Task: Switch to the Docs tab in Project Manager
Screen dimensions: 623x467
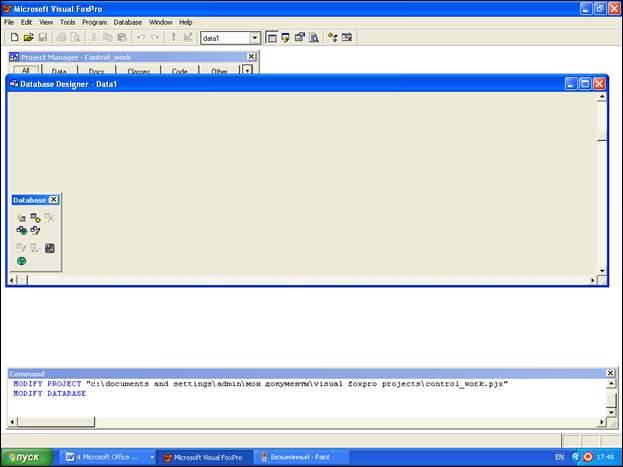Action: click(97, 71)
